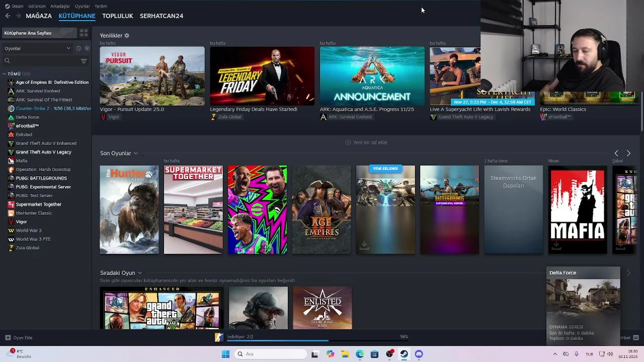
Task: Click PUBG: BATTLEGROUNDS list icon
Action: (x=11, y=178)
